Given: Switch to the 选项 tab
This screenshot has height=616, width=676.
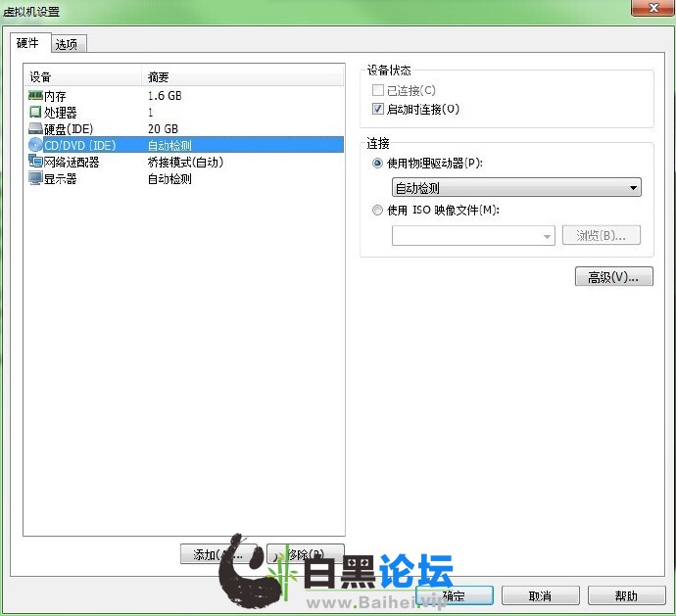Looking at the screenshot, I should tap(68, 44).
